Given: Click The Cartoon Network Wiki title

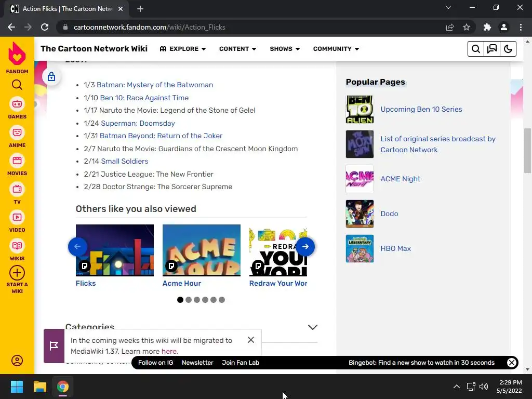Looking at the screenshot, I should (x=94, y=48).
